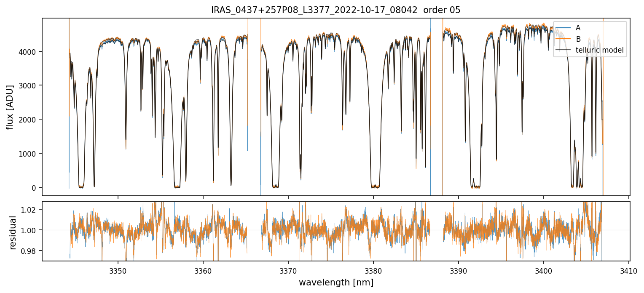644x293 pixels.
Task: Select the 'B' legend label text
Action: coord(578,39)
